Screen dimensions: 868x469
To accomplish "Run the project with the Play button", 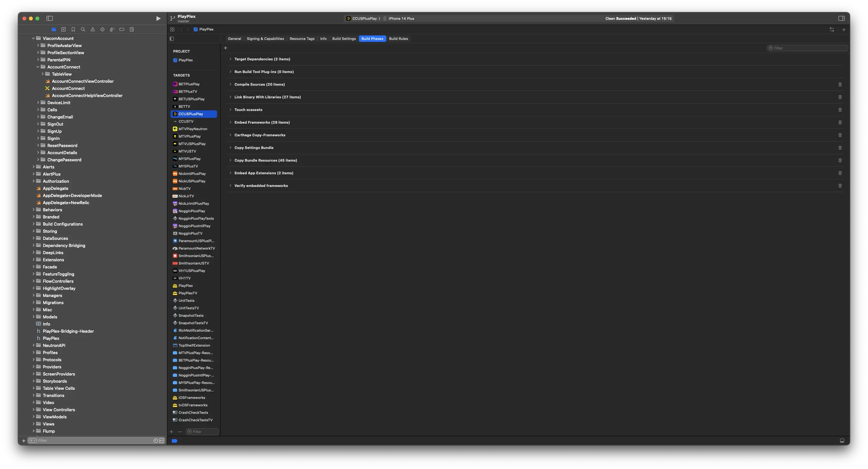I will pos(159,19).
